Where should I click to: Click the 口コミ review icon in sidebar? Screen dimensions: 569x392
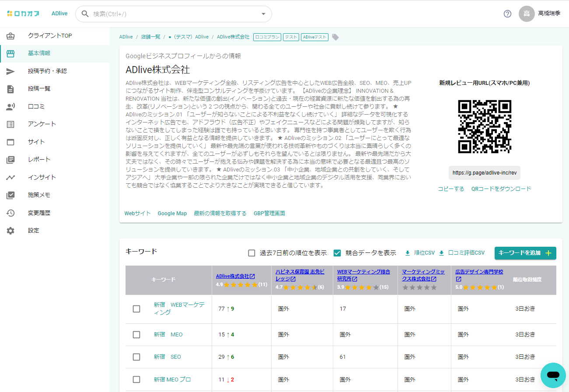pyautogui.click(x=10, y=107)
